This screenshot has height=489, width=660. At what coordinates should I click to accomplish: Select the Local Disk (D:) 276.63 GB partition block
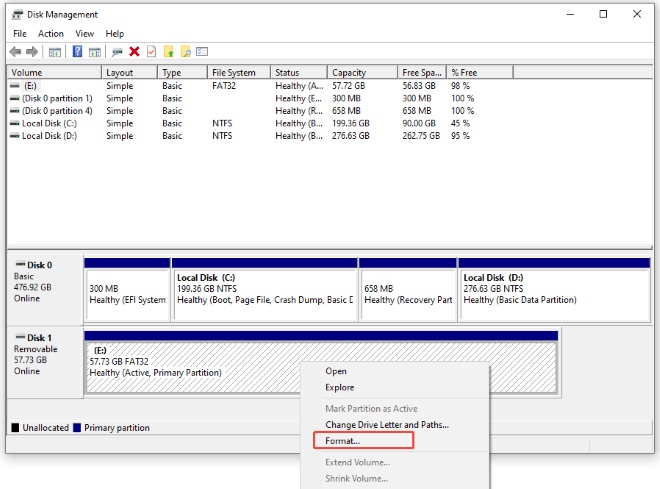[554, 290]
